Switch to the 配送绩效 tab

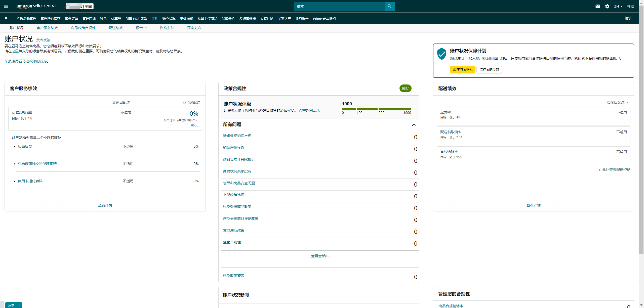(x=116, y=28)
